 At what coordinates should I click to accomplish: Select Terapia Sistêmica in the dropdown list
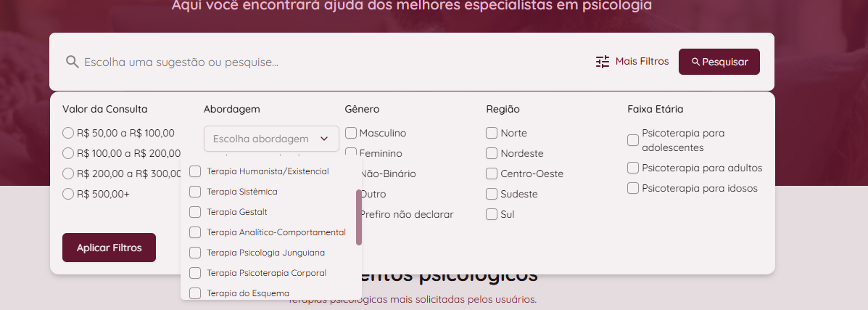195,192
